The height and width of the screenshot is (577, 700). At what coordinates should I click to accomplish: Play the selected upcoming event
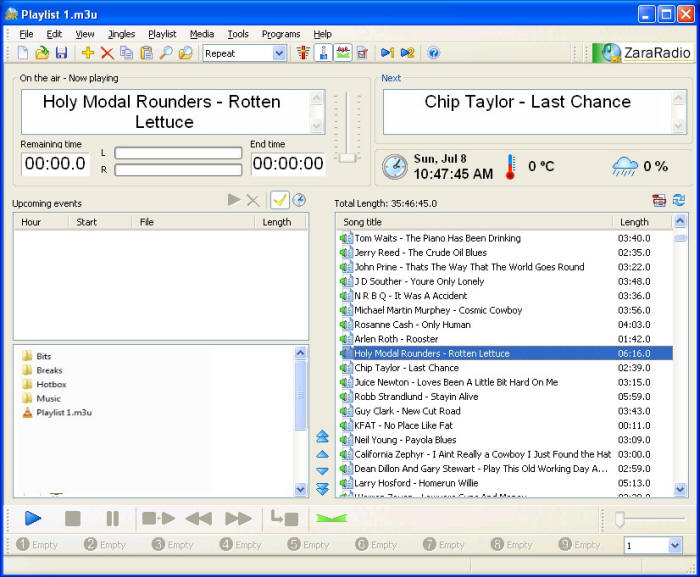click(233, 200)
